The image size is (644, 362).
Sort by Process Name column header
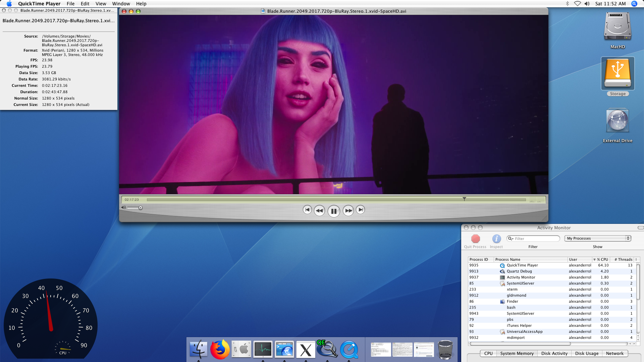click(531, 259)
